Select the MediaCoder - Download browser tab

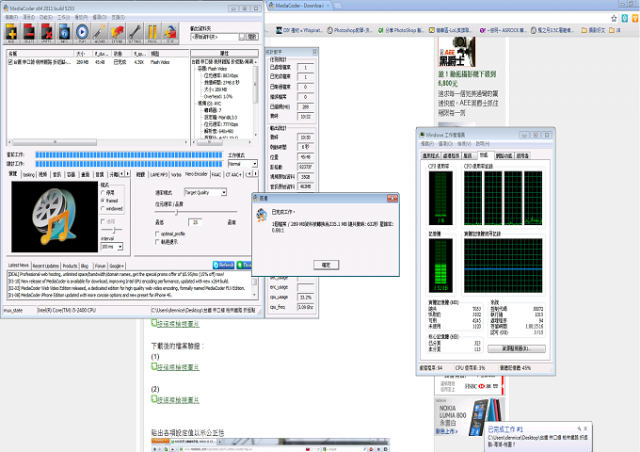click(x=298, y=5)
